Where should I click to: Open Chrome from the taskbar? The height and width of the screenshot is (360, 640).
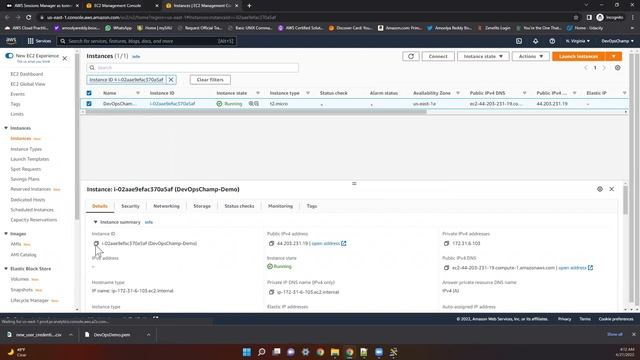click(349, 352)
